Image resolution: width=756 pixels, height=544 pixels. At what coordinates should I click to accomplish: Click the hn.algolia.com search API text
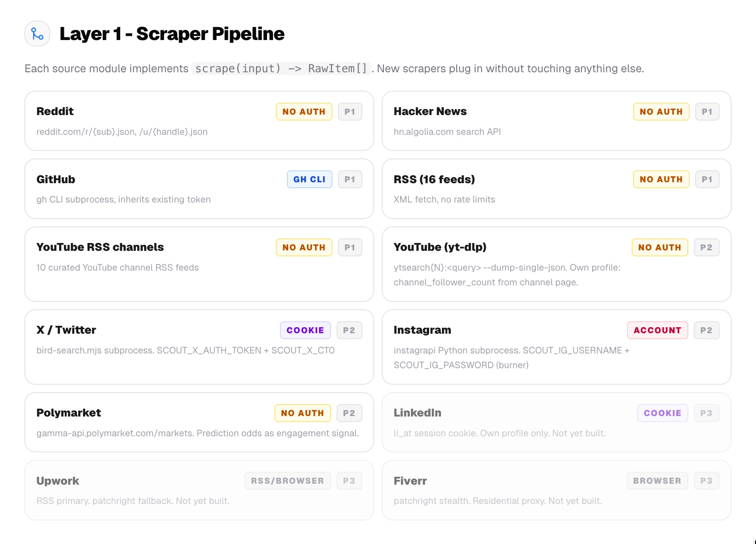coord(447,132)
